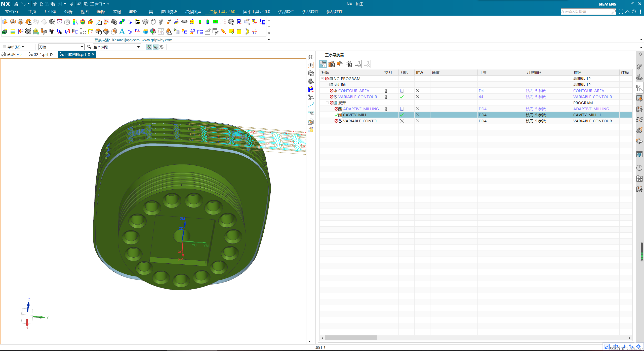Switch to the 02-1.prt document tab
The height and width of the screenshot is (351, 644).
click(41, 54)
